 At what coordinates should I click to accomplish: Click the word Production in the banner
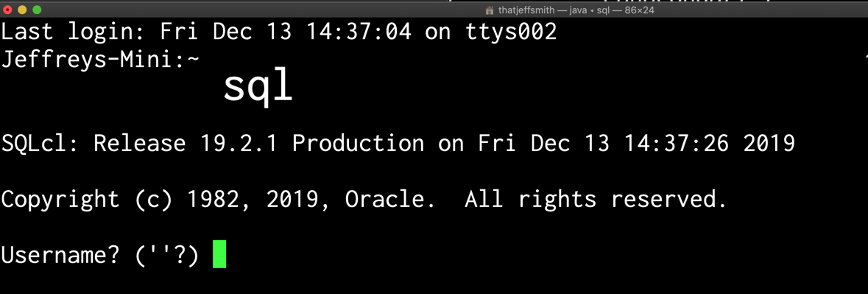click(358, 144)
